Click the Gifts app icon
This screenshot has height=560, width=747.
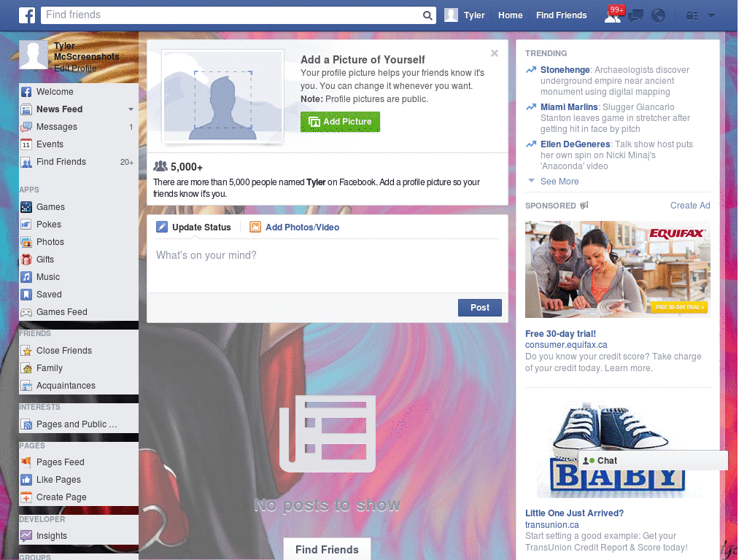pos(26,260)
